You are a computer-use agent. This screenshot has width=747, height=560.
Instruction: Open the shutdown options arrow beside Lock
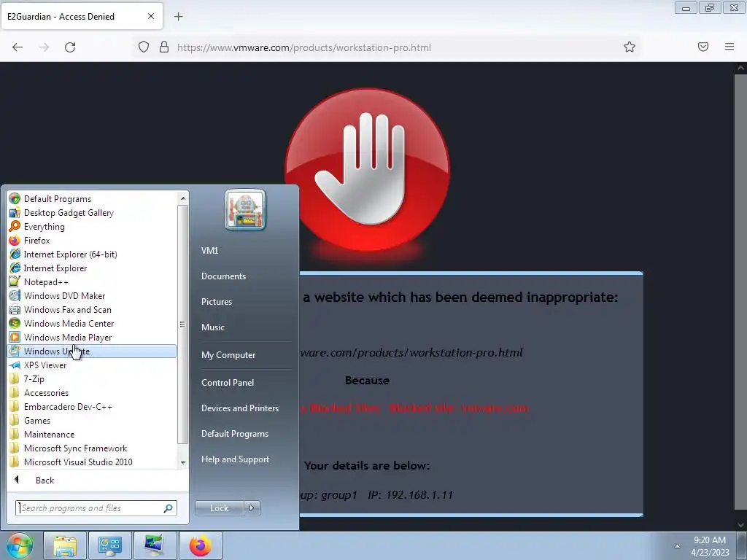[x=252, y=508]
